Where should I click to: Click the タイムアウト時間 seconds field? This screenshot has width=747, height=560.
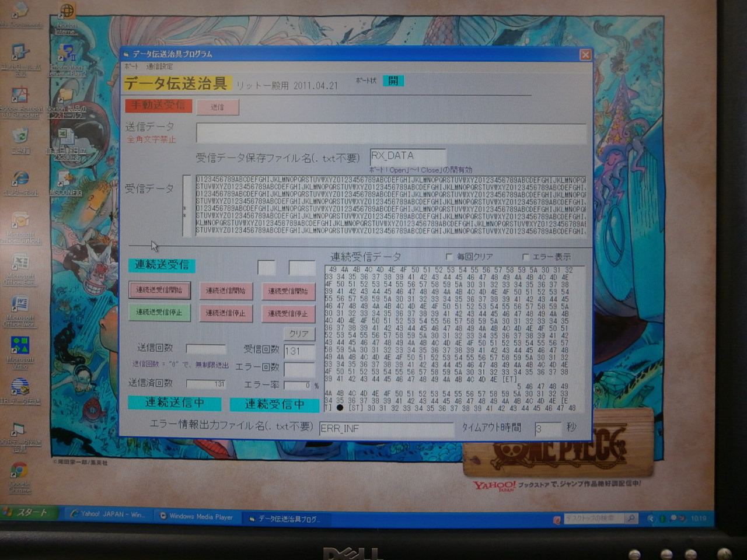(547, 429)
